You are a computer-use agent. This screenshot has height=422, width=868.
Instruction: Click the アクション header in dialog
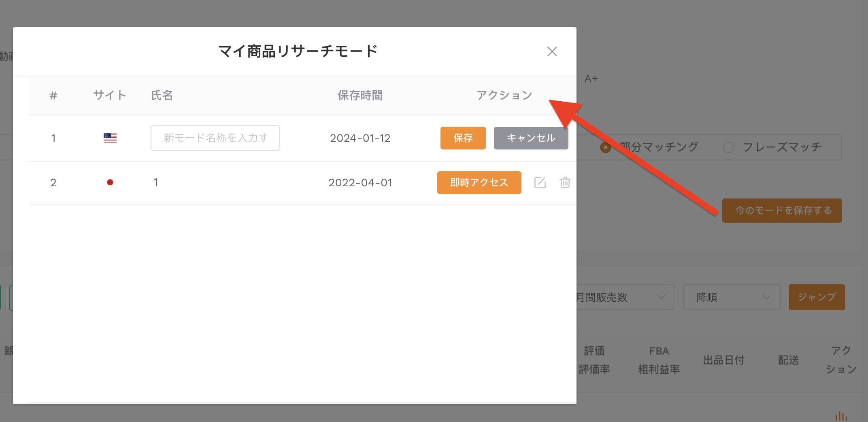[x=504, y=96]
